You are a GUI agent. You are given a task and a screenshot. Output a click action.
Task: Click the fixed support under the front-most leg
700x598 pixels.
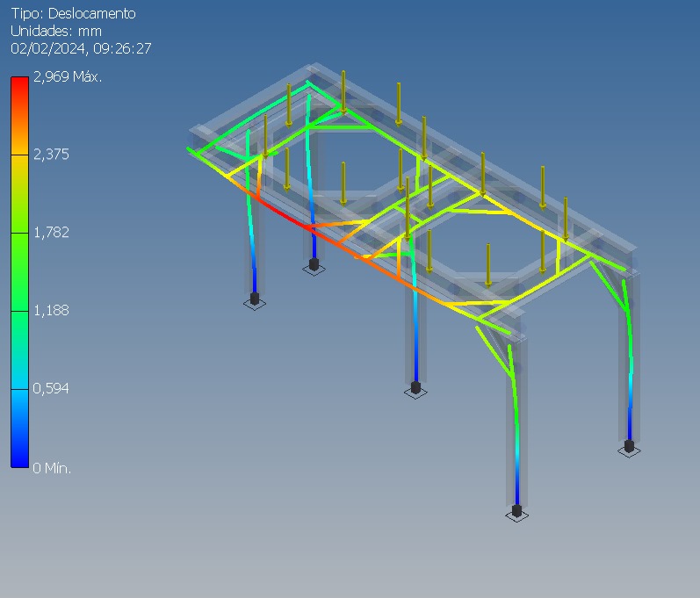click(517, 511)
